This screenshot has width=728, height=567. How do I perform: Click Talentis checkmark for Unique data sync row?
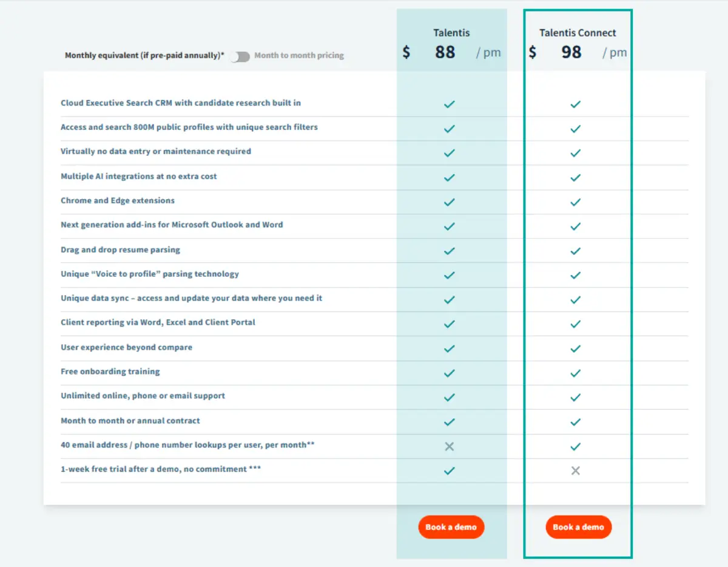[x=449, y=300]
